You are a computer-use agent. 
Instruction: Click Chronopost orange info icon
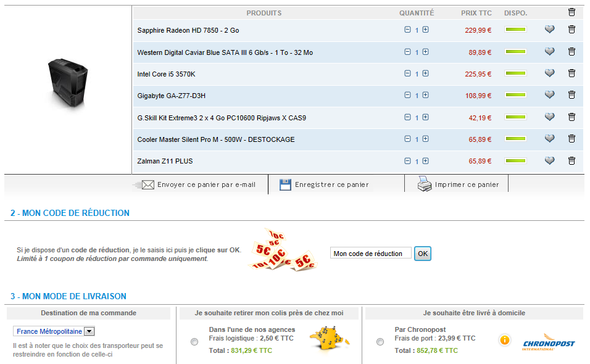pyautogui.click(x=505, y=340)
